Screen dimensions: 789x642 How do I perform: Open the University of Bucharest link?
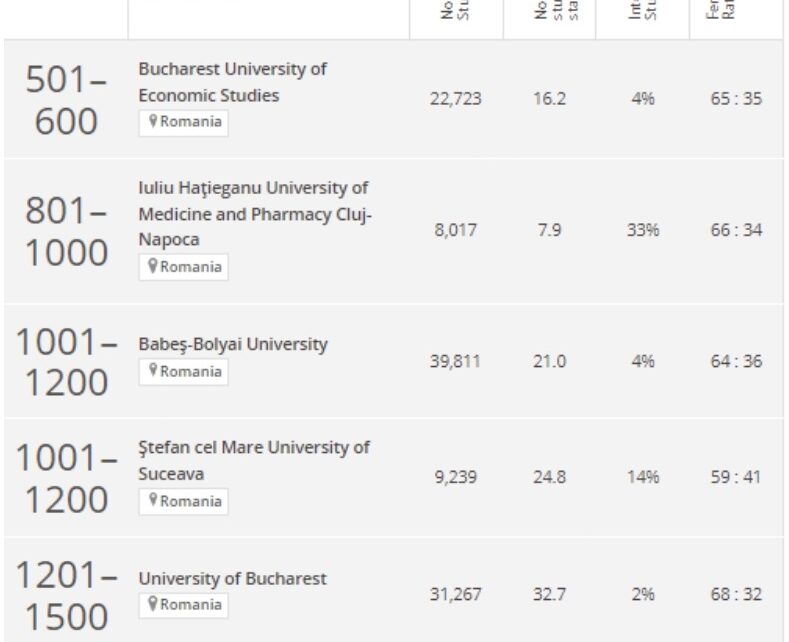point(232,578)
